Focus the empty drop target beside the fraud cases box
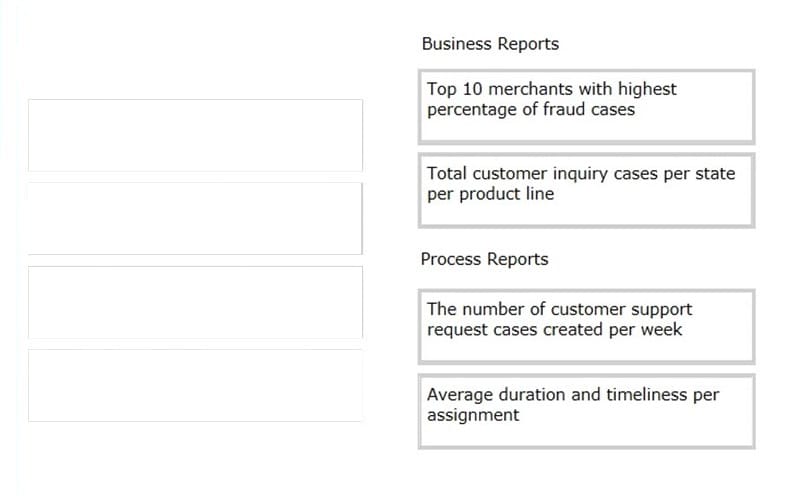The height and width of the screenshot is (496, 795). (195, 135)
